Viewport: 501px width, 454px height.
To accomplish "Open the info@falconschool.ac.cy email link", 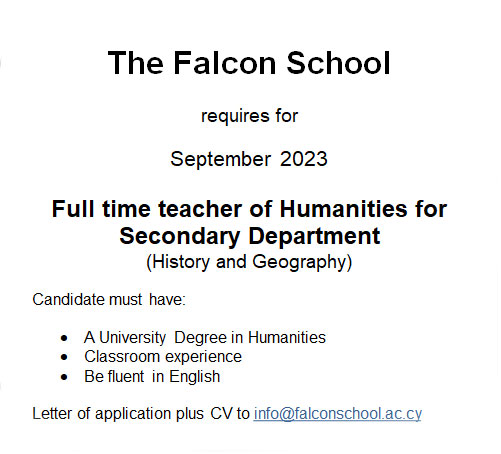I will click(x=338, y=414).
